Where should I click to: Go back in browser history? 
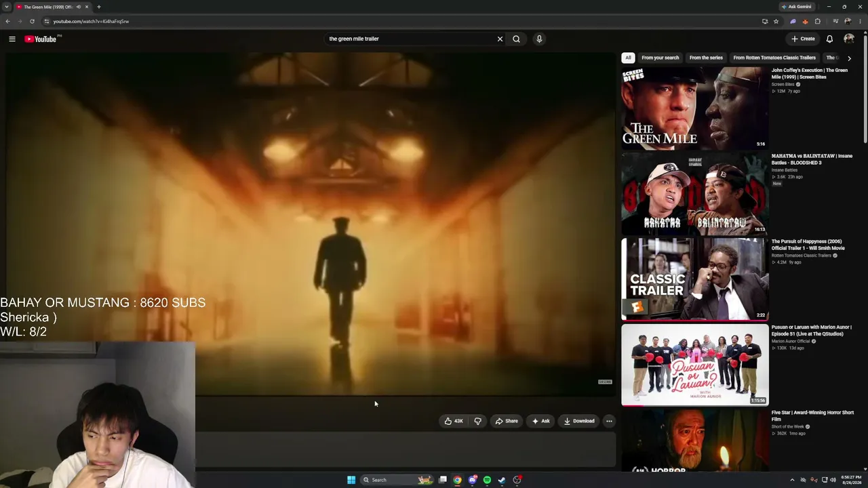7,21
